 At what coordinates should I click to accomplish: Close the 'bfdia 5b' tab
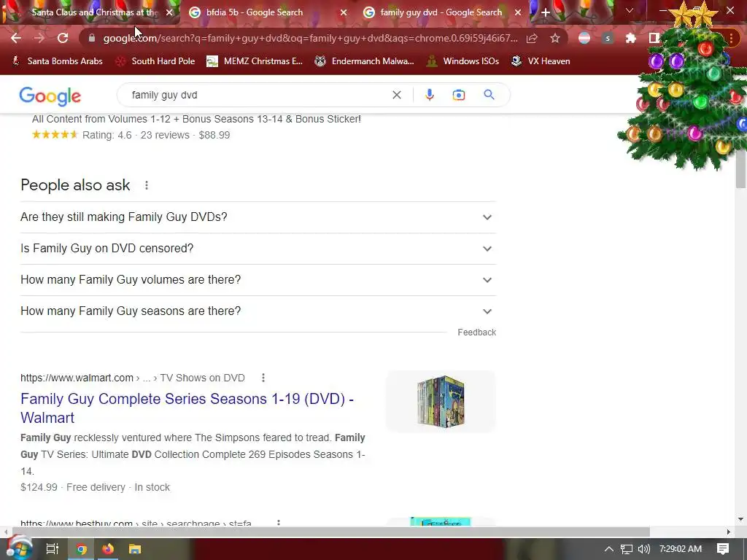[x=344, y=12]
